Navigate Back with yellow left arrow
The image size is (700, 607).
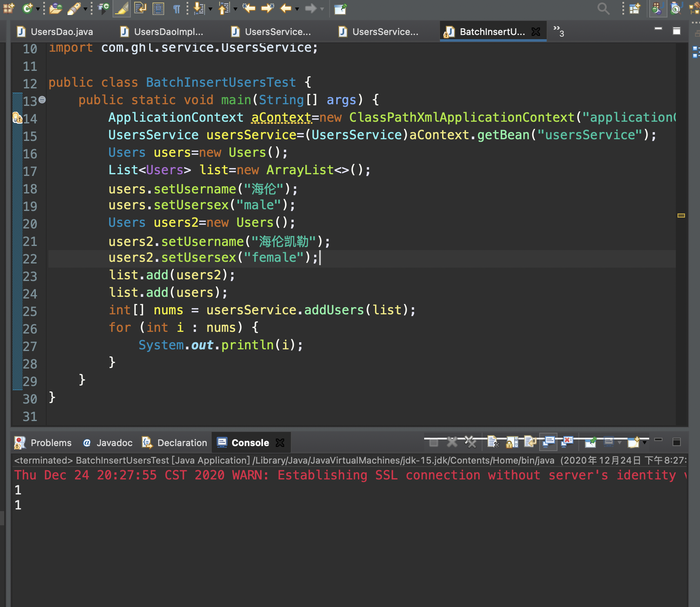point(286,8)
